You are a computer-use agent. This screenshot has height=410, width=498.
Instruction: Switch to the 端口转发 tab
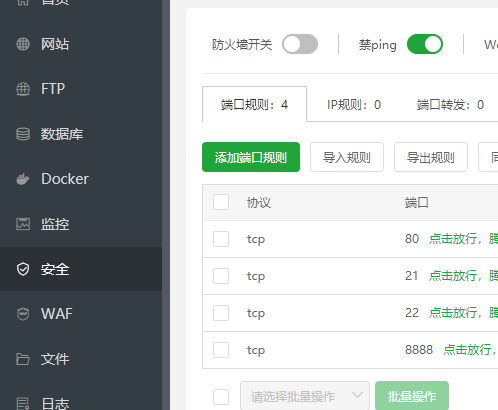(x=450, y=105)
